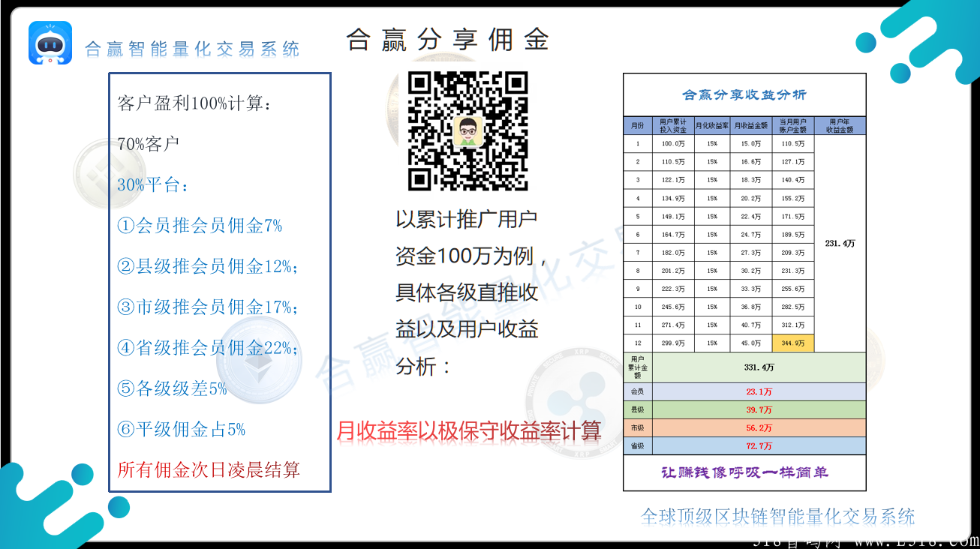Click the cell 122.1万
Viewport: 980px width, 549px height.
point(673,180)
